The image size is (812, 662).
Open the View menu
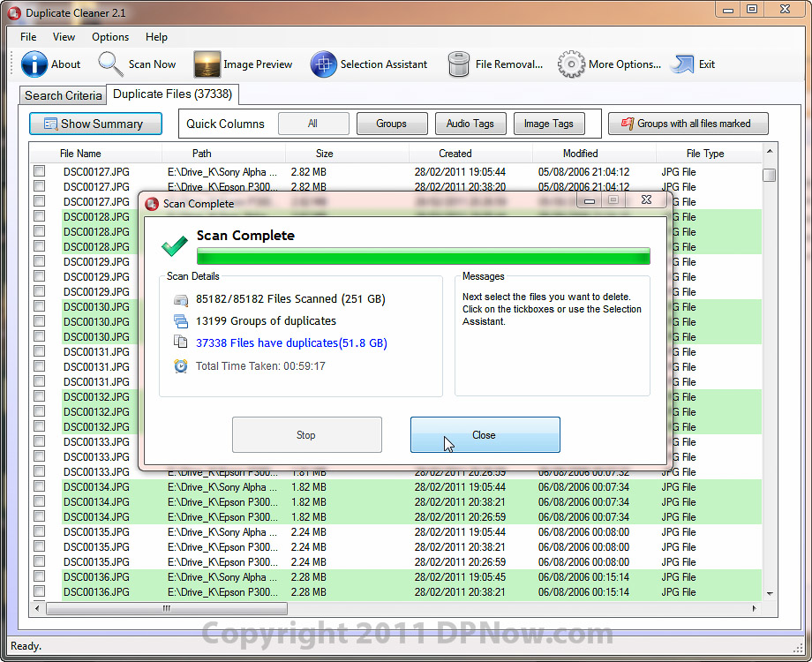64,37
